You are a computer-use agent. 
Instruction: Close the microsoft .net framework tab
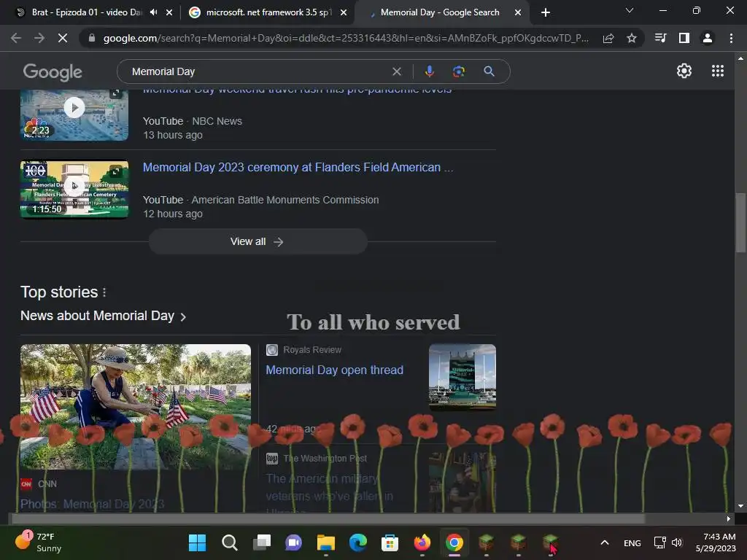[x=344, y=13]
